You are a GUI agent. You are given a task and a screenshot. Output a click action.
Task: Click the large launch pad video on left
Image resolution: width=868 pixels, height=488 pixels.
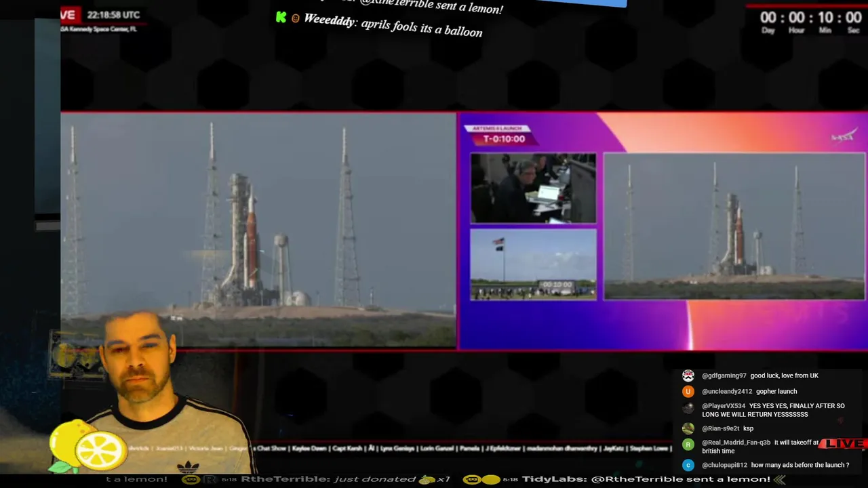(258, 230)
